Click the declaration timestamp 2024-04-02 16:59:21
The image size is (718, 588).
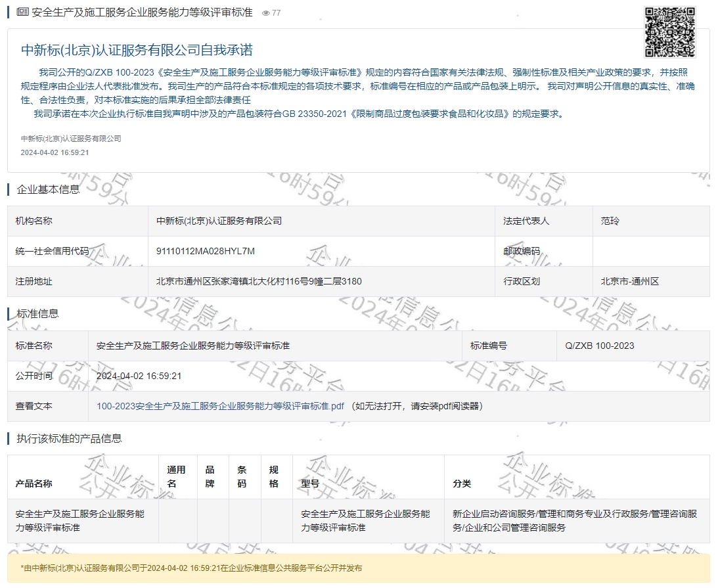pos(55,152)
